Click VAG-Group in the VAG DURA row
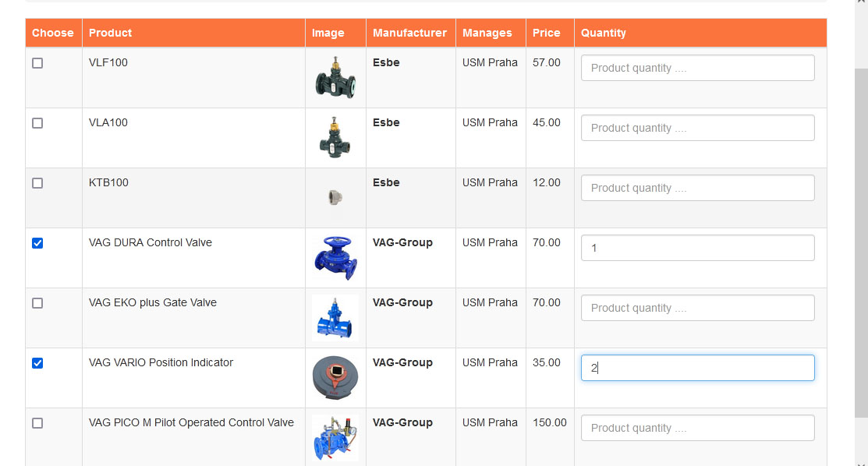Viewport: 868px width, 466px height. click(x=402, y=242)
